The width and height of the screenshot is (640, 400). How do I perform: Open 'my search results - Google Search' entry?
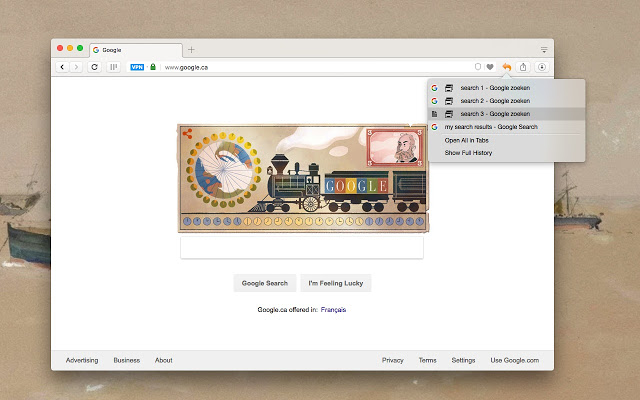[506, 127]
